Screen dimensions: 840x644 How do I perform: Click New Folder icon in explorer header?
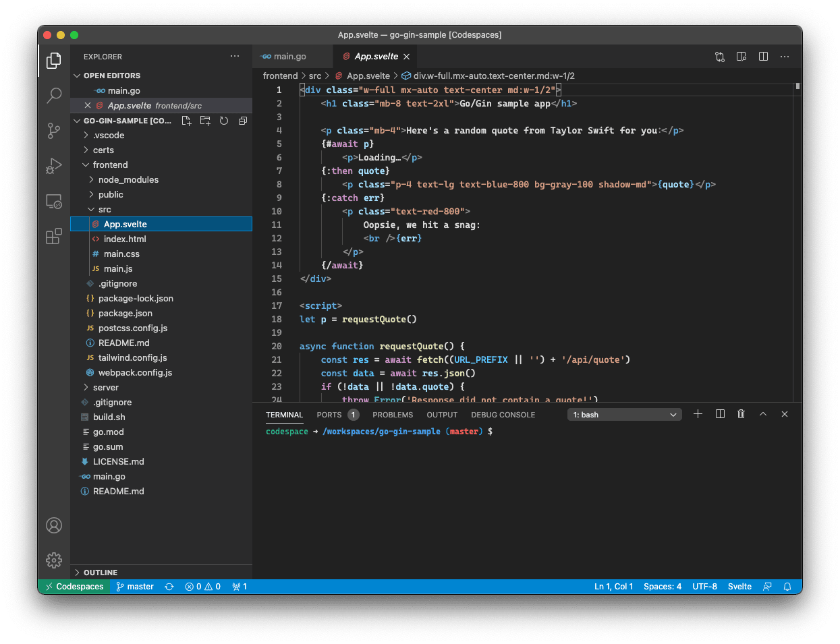point(205,121)
